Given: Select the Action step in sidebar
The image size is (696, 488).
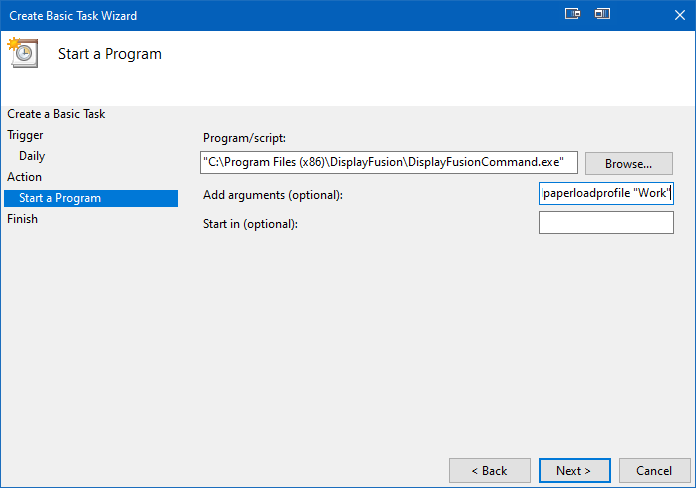Looking at the screenshot, I should [x=24, y=177].
